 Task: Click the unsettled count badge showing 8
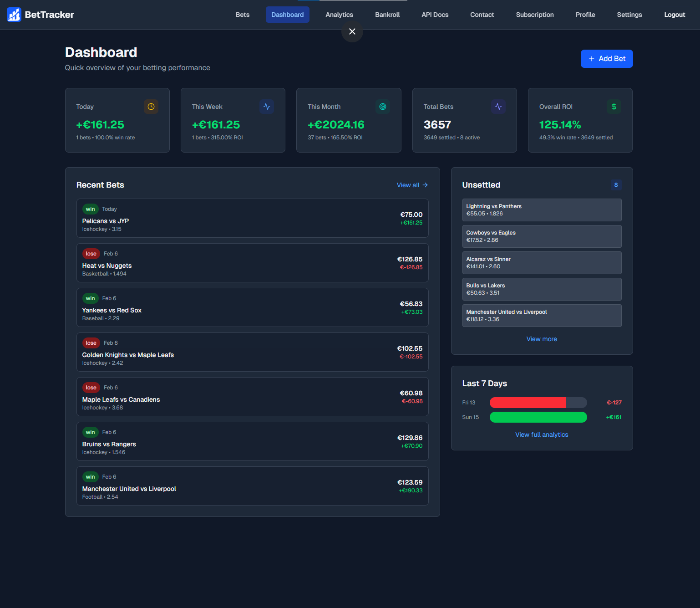click(616, 185)
